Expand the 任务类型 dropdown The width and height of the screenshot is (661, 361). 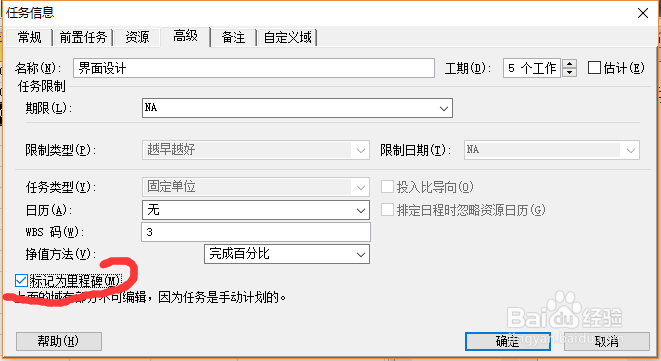tap(361, 188)
